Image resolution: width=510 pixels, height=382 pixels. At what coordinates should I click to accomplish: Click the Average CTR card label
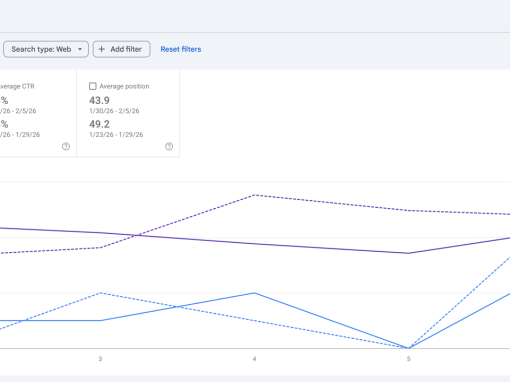[x=17, y=86]
